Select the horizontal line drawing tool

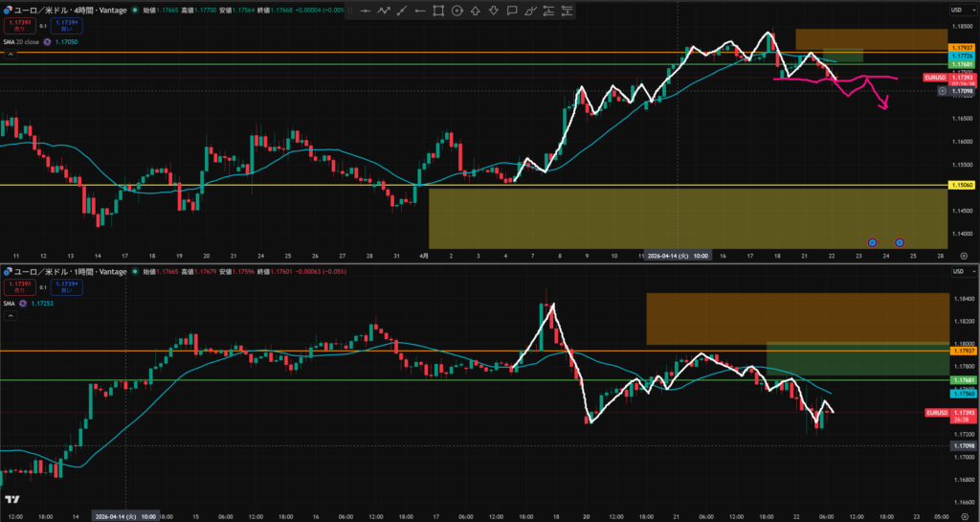coord(366,11)
